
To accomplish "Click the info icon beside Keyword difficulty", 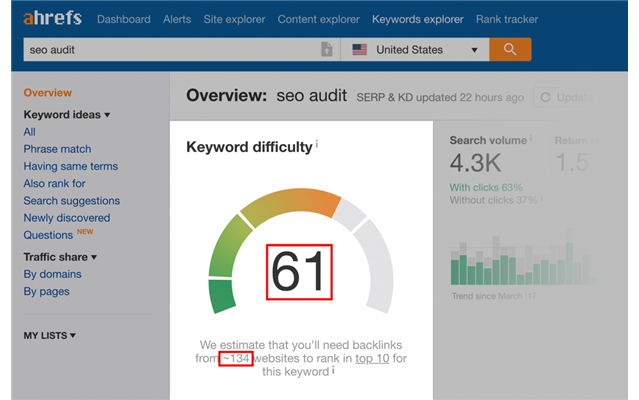I will (x=317, y=145).
